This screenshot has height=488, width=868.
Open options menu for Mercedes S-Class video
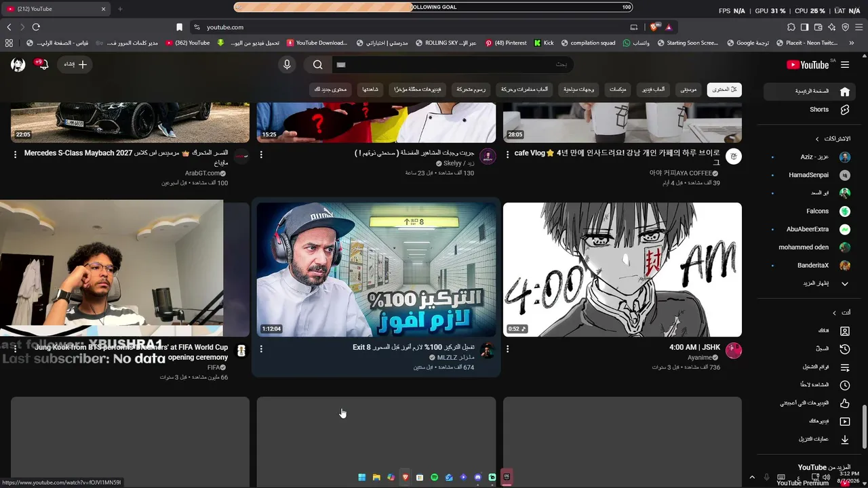coord(15,155)
